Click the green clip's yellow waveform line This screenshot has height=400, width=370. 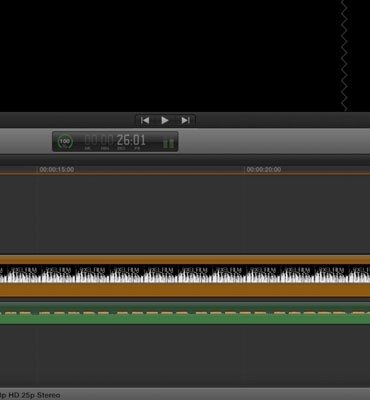185,313
